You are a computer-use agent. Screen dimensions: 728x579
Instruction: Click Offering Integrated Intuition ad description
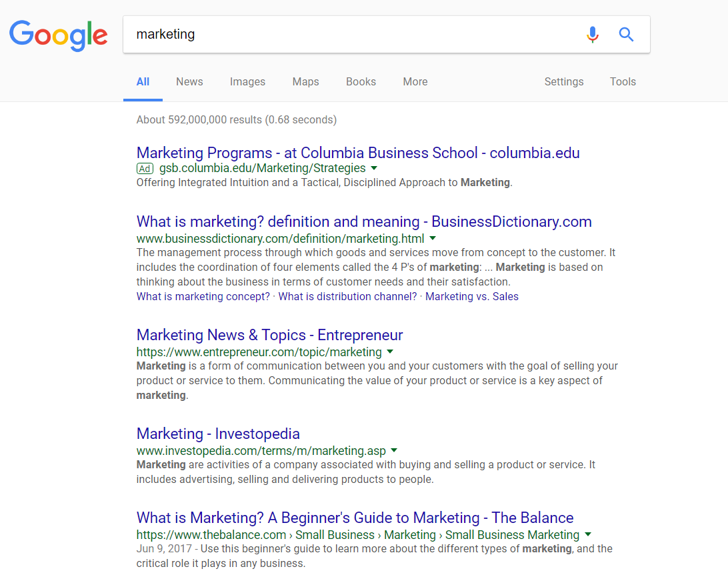[324, 183]
